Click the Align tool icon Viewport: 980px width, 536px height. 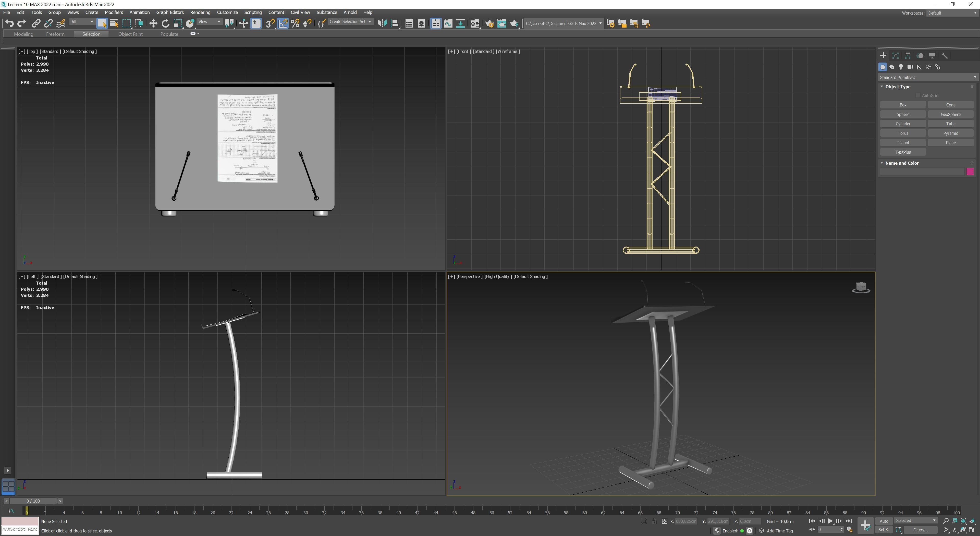(395, 23)
